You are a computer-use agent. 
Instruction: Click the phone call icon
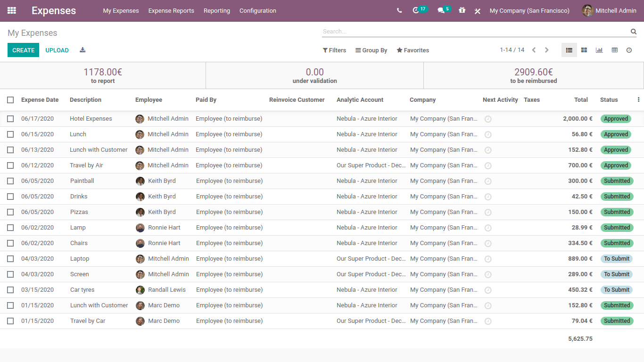(x=399, y=10)
